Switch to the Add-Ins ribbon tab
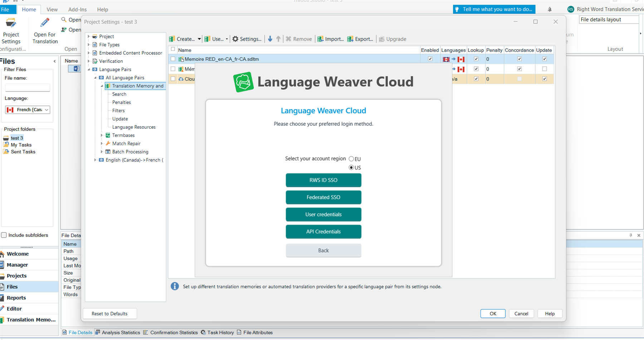The image size is (644, 340). 77,9
